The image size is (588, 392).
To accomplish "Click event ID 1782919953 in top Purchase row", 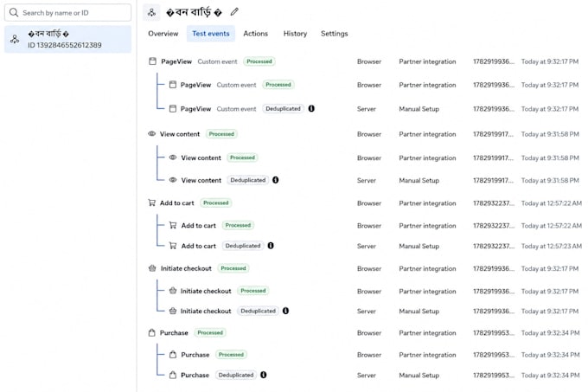I will 493,333.
